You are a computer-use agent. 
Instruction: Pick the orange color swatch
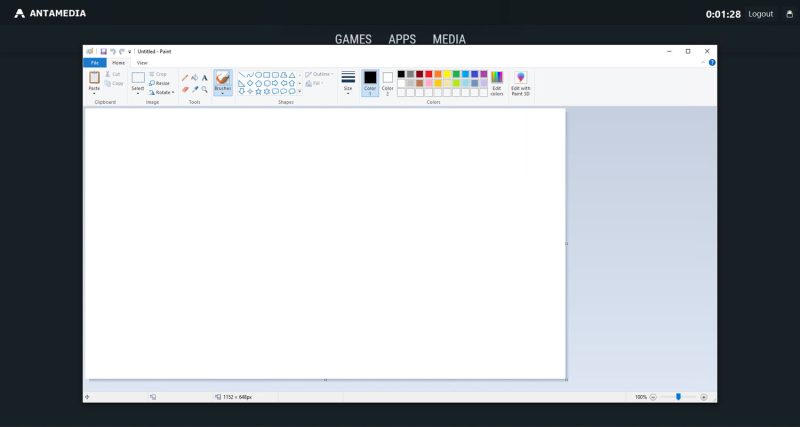coord(438,74)
